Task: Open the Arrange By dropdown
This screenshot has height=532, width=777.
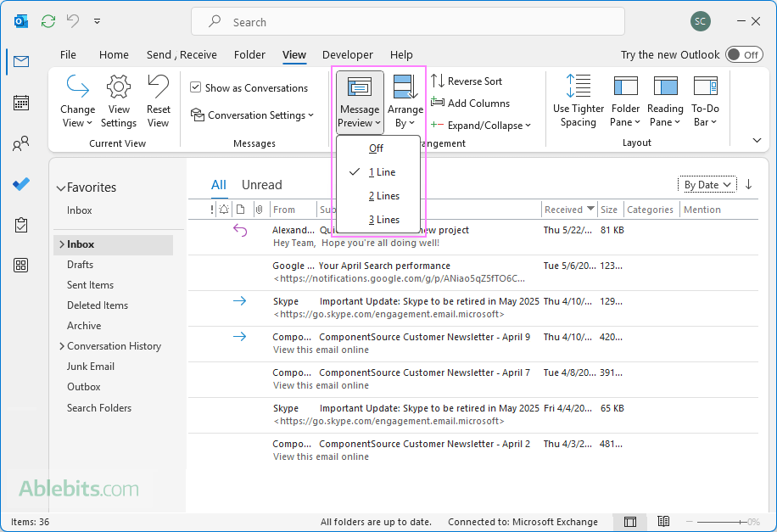Action: pos(405,101)
